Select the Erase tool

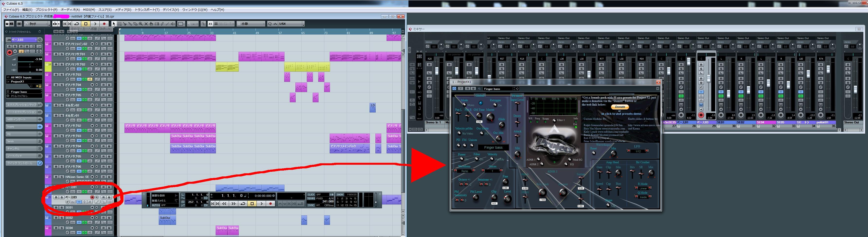pos(135,24)
